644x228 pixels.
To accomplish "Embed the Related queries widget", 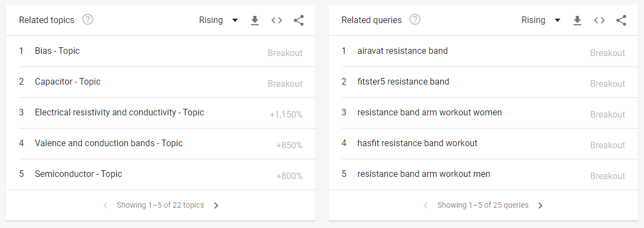I will click(599, 20).
